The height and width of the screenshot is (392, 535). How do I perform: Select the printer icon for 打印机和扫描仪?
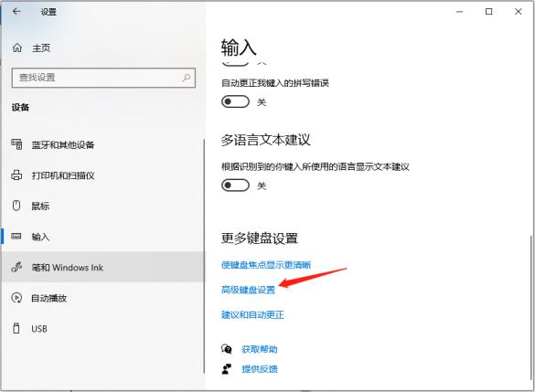[x=16, y=175]
